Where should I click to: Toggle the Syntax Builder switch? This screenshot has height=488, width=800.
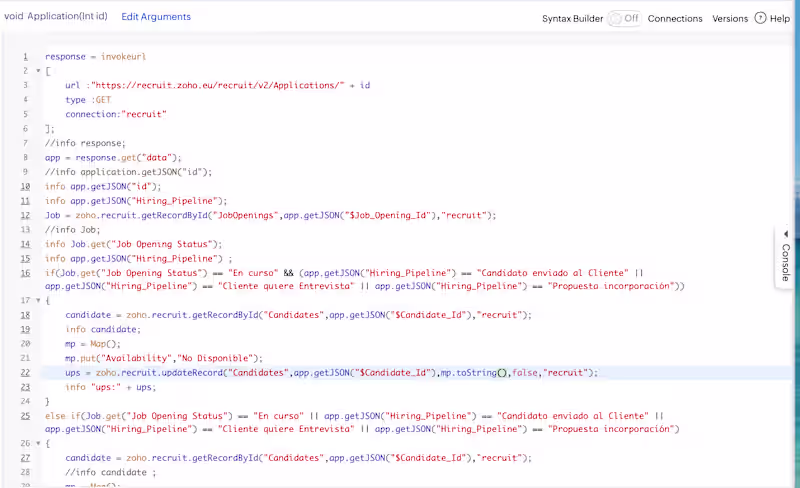(624, 18)
